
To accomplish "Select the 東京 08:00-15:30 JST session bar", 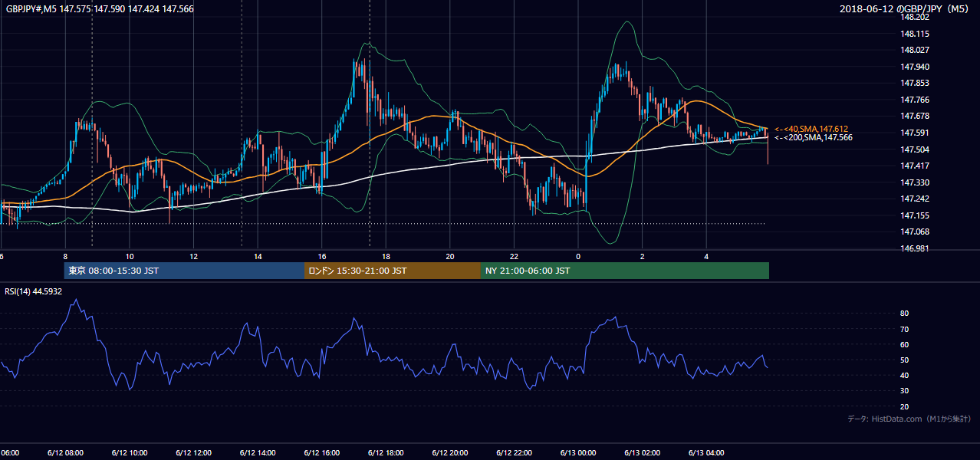I will (184, 271).
